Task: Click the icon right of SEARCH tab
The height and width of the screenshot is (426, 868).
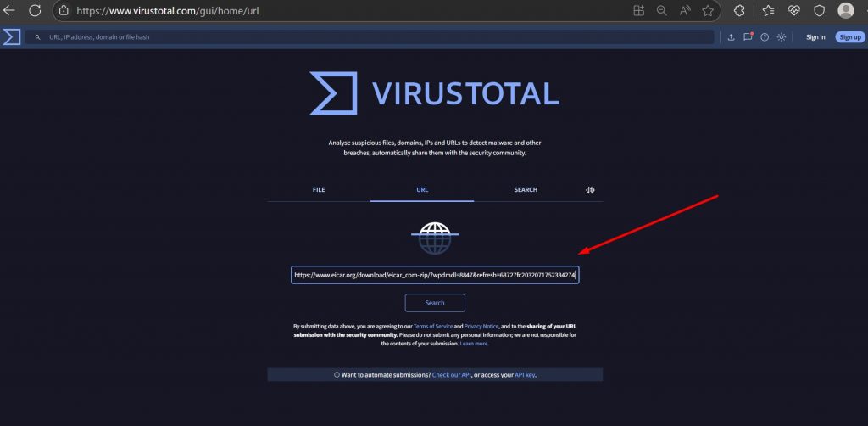Action: (x=590, y=190)
